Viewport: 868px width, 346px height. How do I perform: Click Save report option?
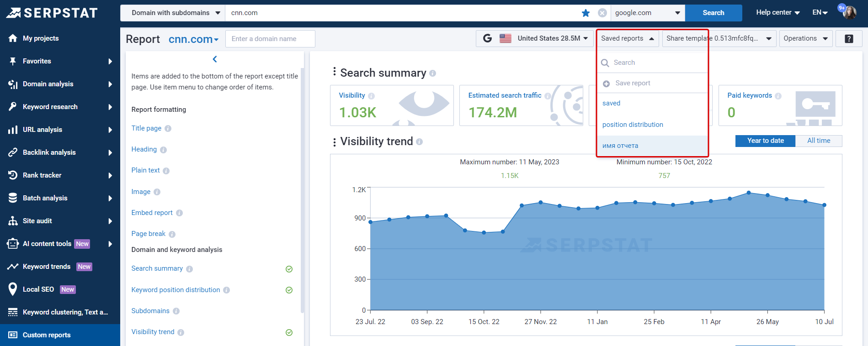click(653, 83)
